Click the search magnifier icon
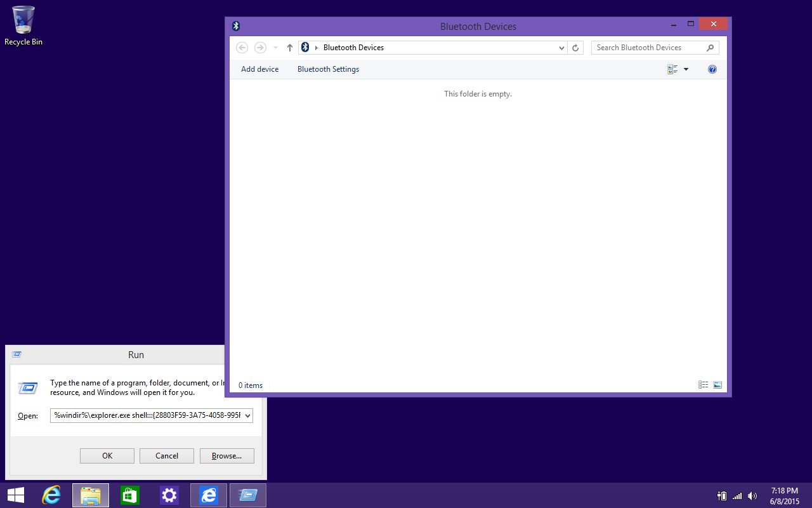 click(x=710, y=48)
